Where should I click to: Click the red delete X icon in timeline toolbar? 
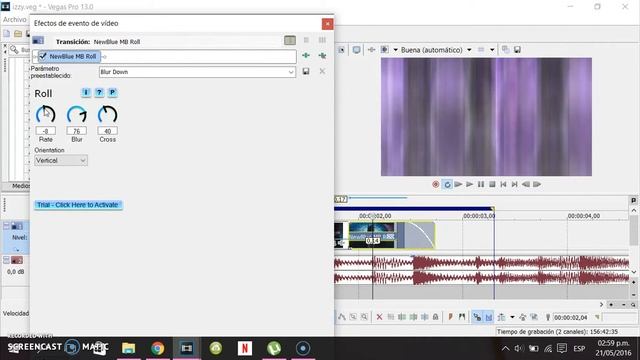click(379, 317)
